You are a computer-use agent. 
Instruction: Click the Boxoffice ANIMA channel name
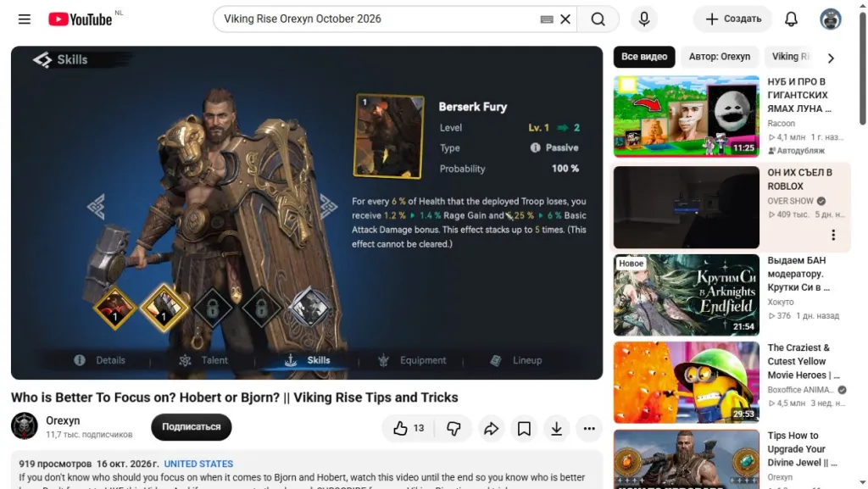800,390
